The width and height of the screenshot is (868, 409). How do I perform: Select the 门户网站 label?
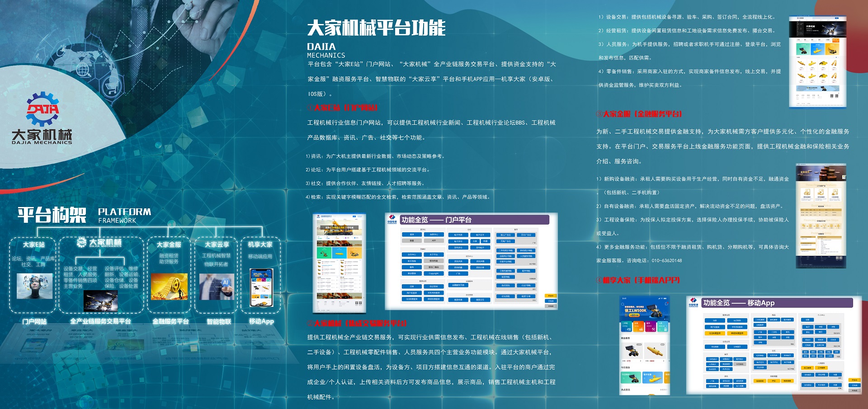pos(34,321)
